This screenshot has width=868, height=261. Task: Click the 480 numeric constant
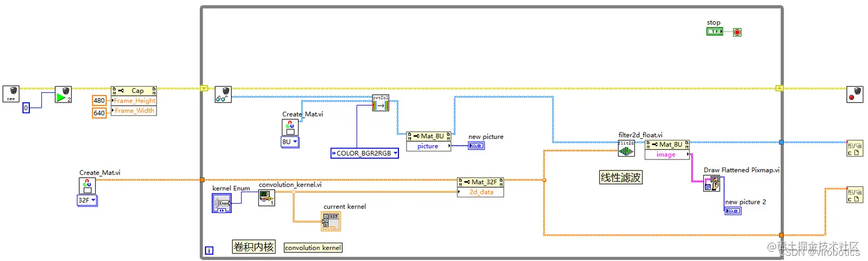click(99, 100)
